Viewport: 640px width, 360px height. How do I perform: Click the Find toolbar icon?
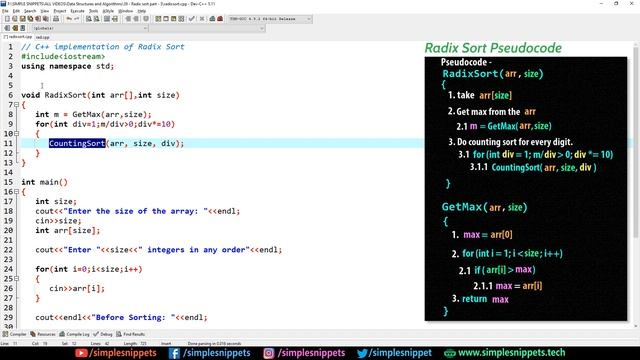(x=88, y=19)
